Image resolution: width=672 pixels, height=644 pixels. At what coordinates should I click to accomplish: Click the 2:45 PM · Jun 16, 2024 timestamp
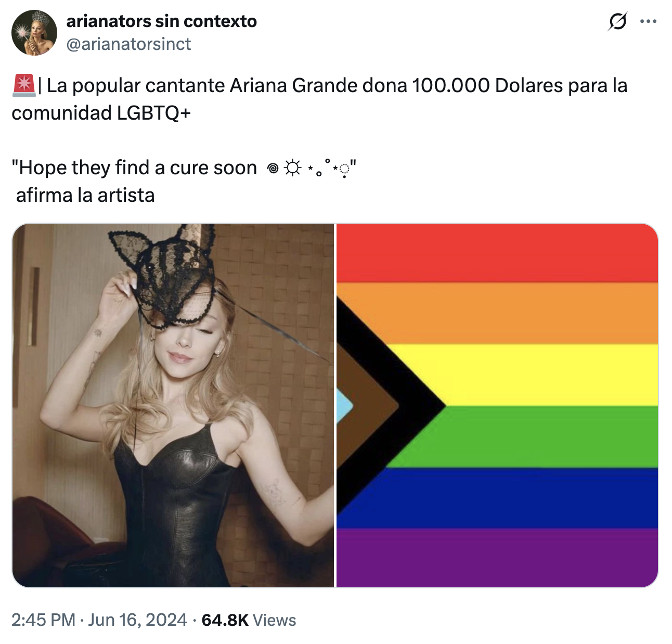point(99,620)
